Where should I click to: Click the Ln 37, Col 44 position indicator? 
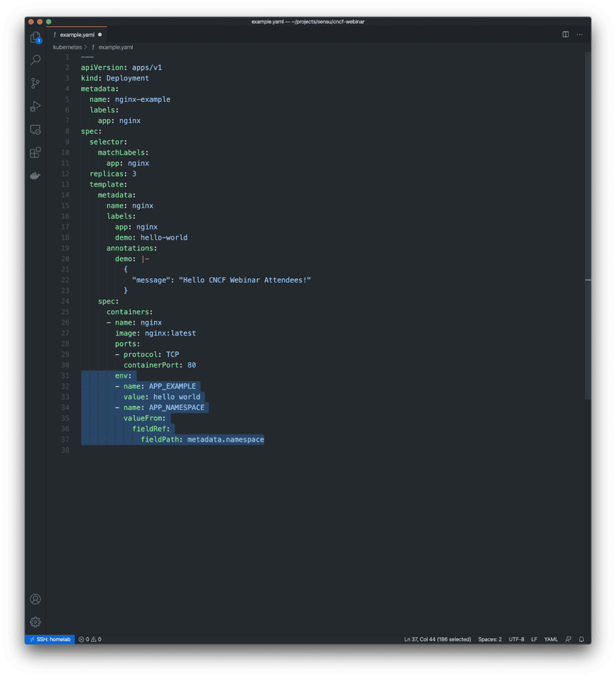[436, 639]
